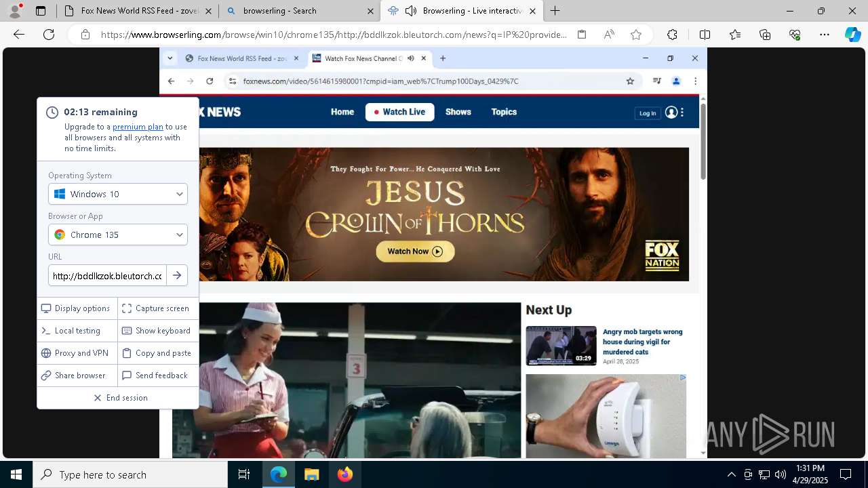Click Share browser

(x=77, y=375)
